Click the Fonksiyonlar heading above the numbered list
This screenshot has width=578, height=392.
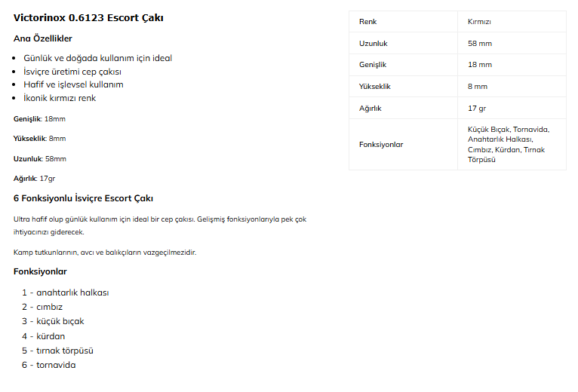click(40, 271)
